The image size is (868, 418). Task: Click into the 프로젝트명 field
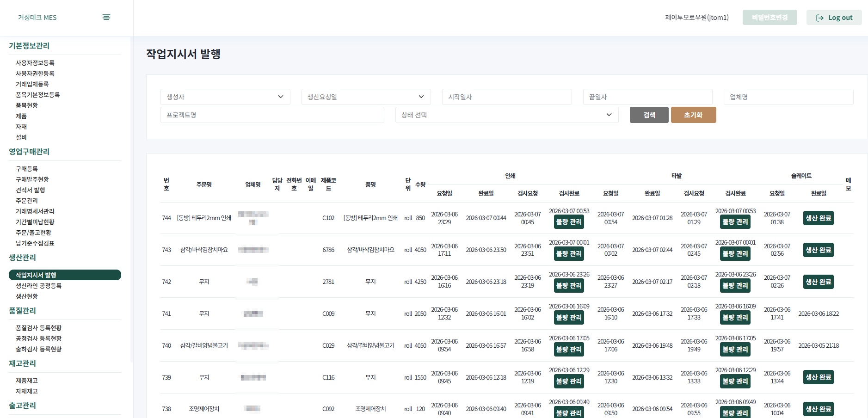point(272,115)
